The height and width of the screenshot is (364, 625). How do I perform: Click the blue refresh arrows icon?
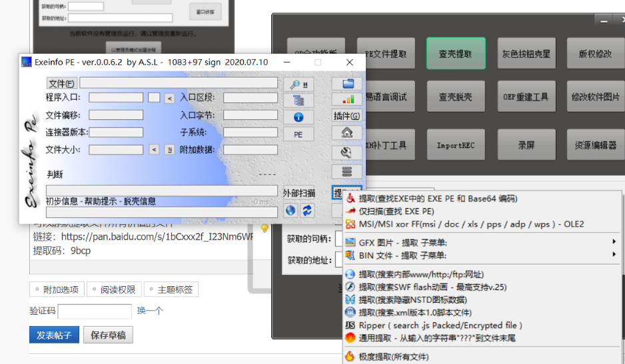tap(307, 210)
